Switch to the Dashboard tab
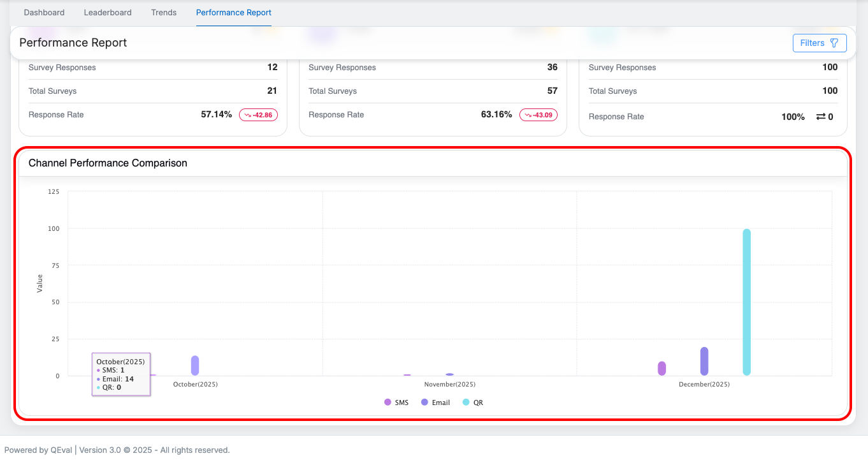868x465 pixels. (x=44, y=13)
